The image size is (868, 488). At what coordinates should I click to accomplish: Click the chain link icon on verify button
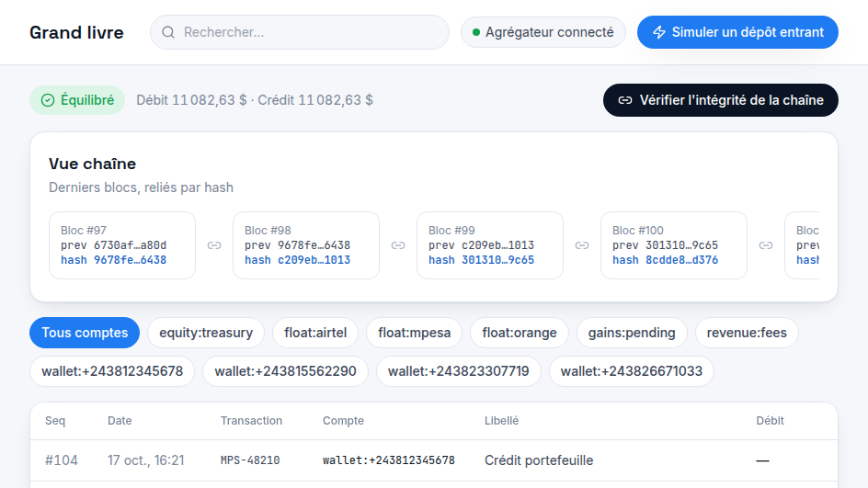[625, 100]
